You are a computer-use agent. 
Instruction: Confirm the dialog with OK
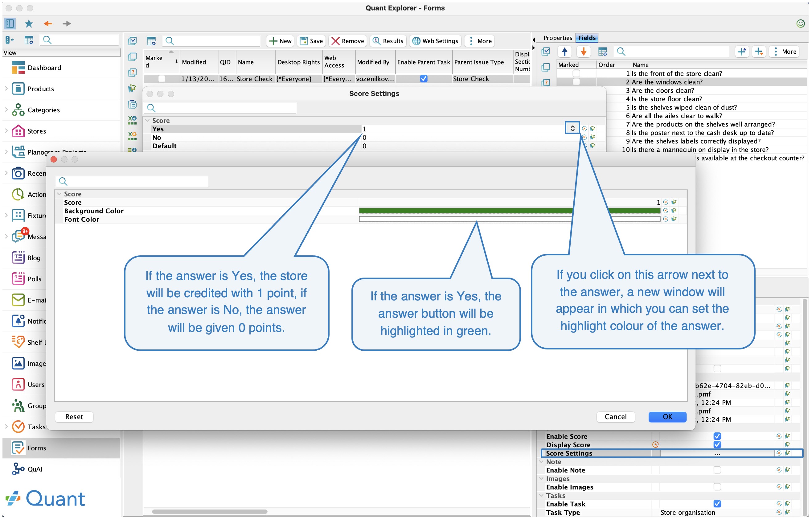(x=667, y=417)
